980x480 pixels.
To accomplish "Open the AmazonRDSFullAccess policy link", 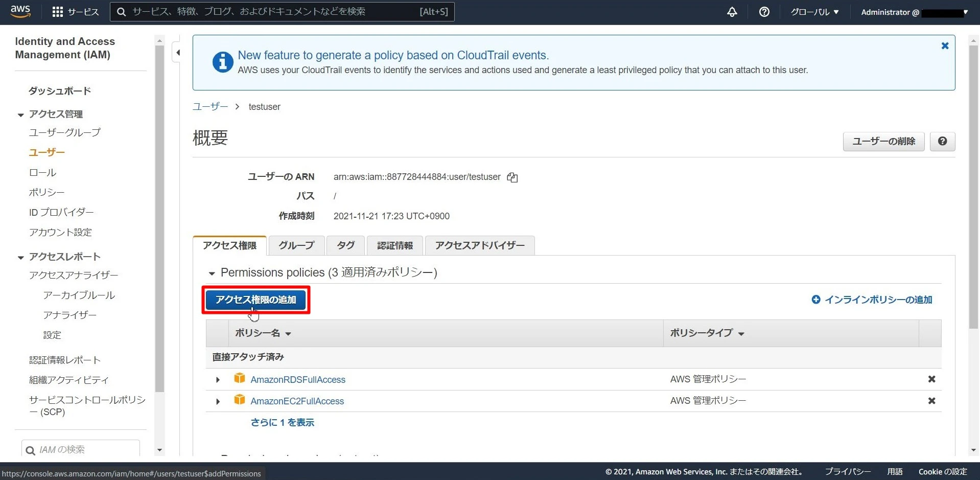I will point(298,380).
